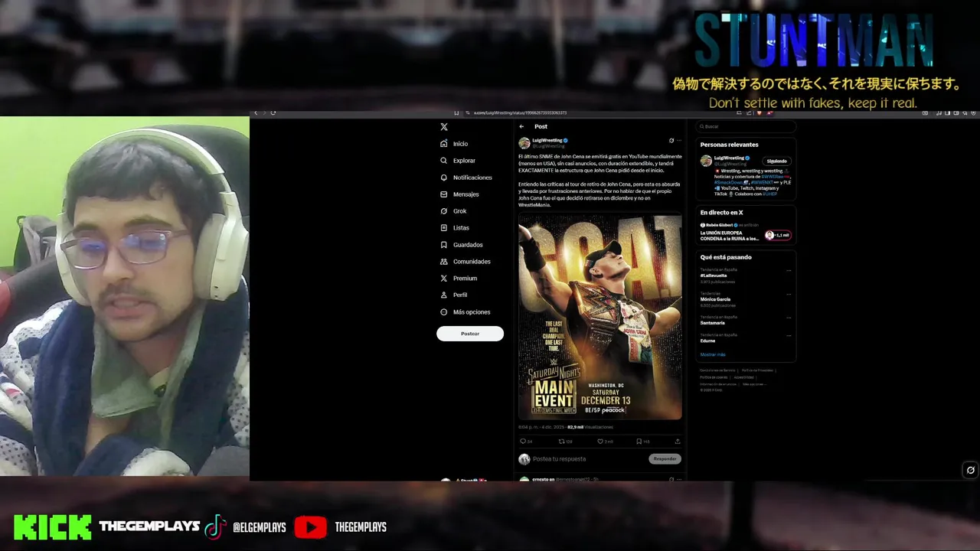980x551 pixels.
Task: Click the browser back arrow
Action: click(x=256, y=113)
